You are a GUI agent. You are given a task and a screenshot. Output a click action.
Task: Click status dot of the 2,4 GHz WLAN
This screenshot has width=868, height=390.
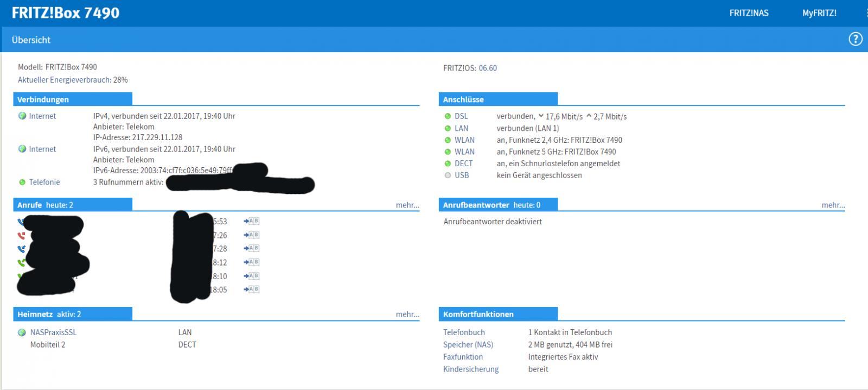(448, 140)
